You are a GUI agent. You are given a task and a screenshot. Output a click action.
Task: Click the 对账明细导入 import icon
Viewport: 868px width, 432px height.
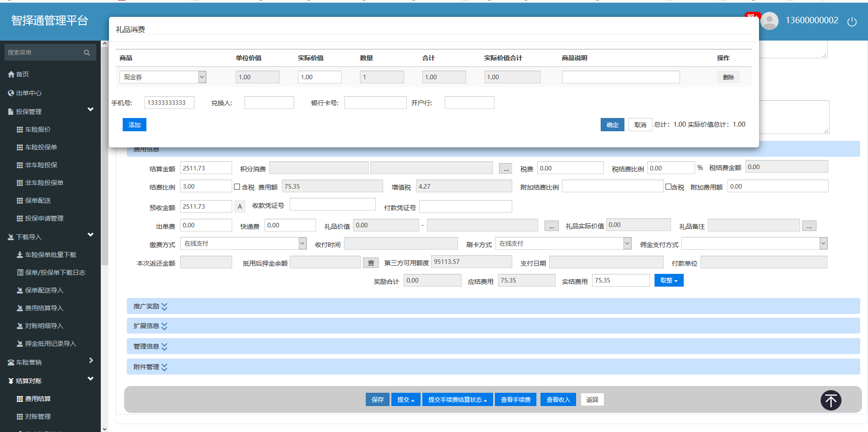20,326
